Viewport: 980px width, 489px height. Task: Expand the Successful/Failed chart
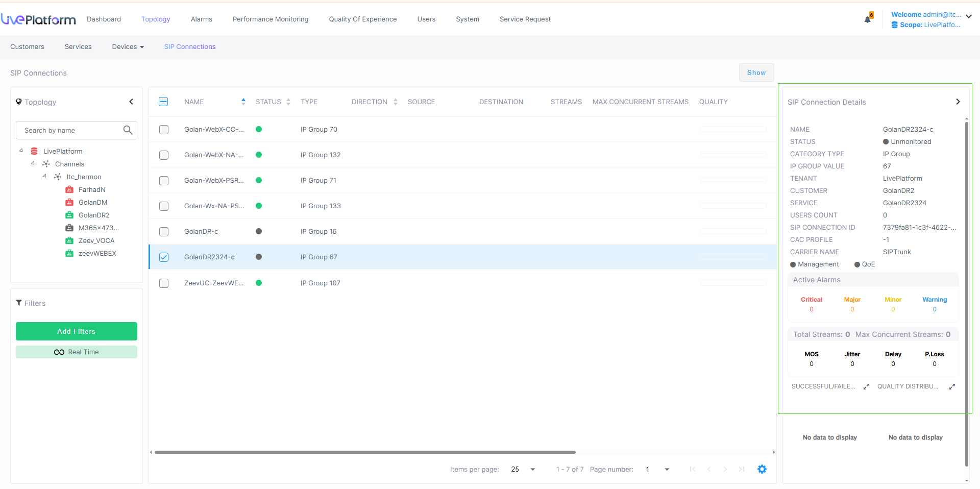866,387
